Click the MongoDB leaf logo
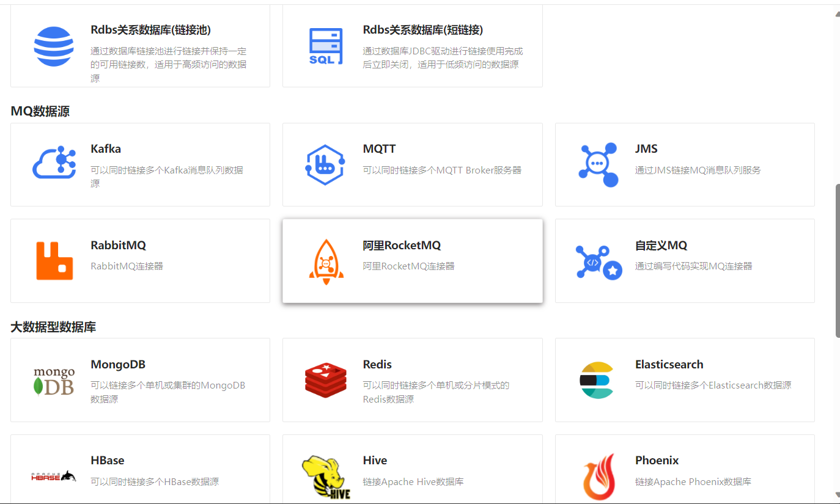The image size is (840, 504). (x=54, y=381)
